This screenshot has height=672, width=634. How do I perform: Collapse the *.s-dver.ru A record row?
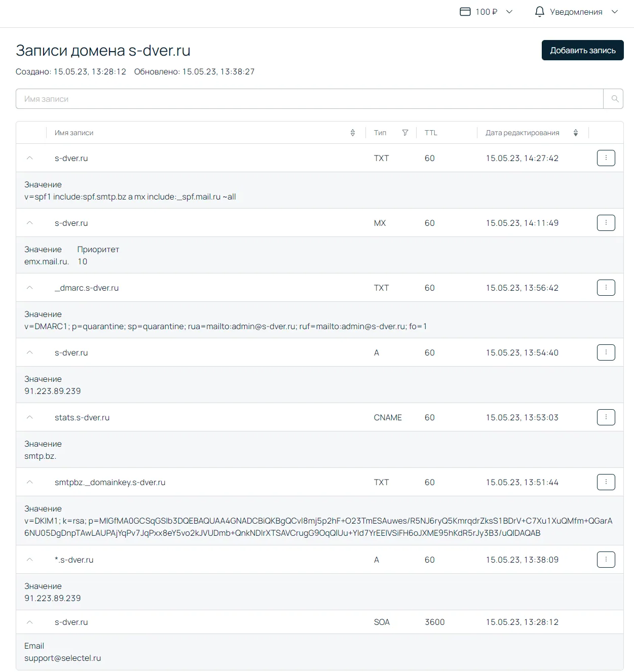29,560
